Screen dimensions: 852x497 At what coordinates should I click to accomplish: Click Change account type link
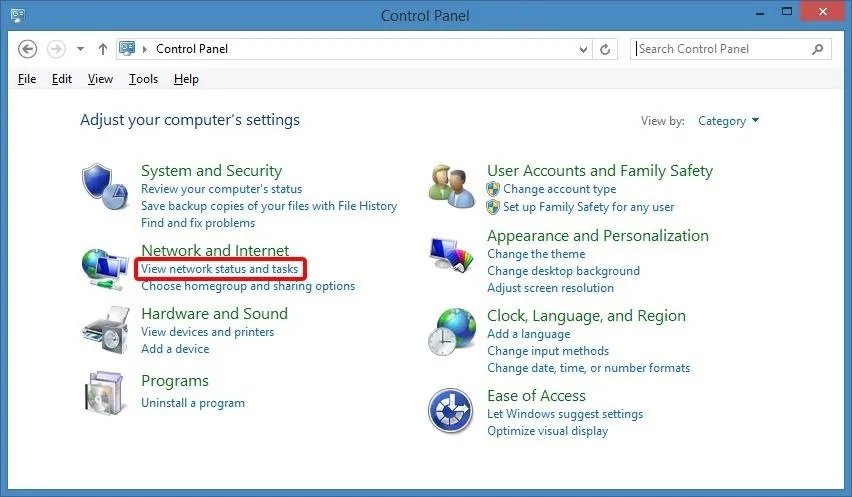tap(560, 189)
